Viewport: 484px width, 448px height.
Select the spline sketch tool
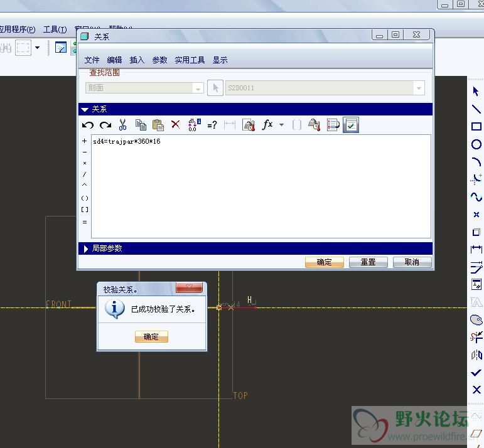tap(476, 196)
